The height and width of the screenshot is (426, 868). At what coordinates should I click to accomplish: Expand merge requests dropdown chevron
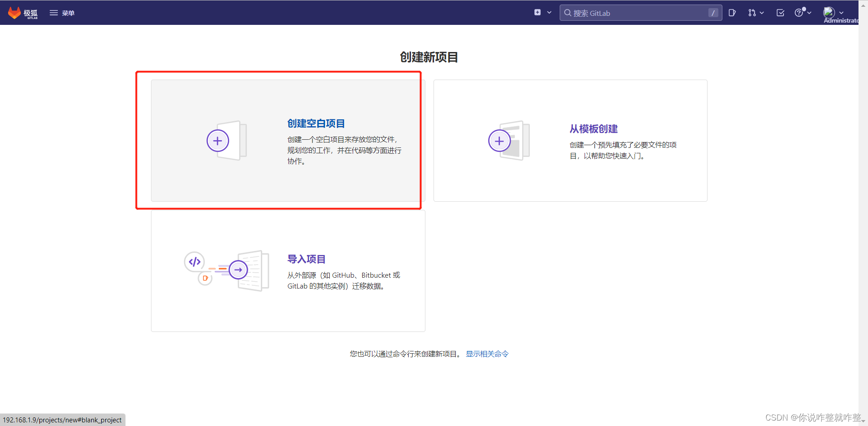(762, 13)
